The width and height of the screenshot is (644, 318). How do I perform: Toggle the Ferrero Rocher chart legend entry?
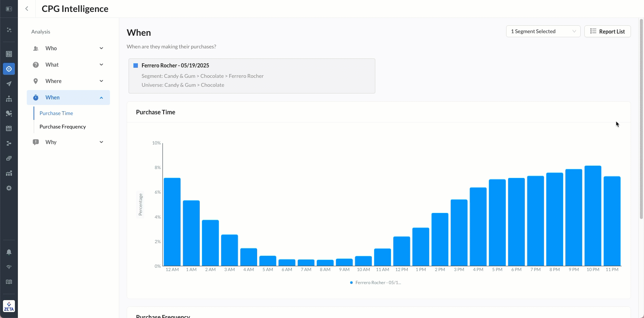pyautogui.click(x=376, y=283)
